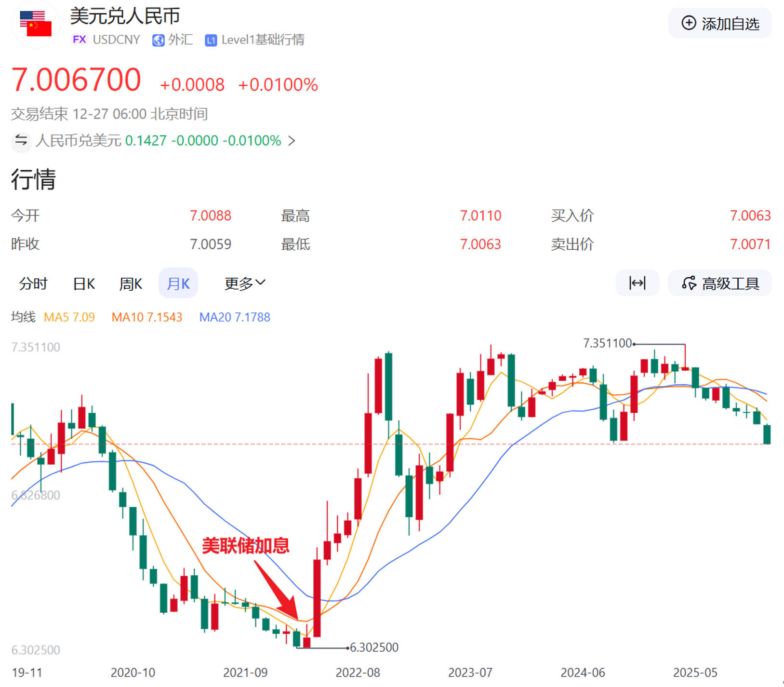
Task: Select the active 月K period tab
Action: coord(178,283)
